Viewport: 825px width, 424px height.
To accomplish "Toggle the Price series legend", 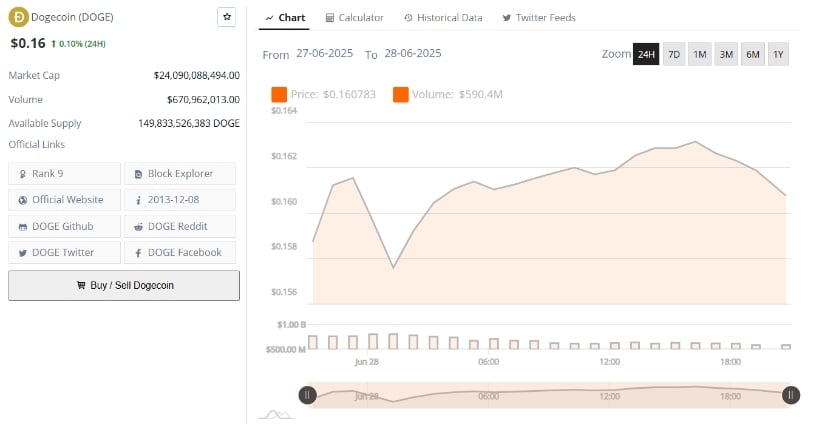I will [x=324, y=95].
